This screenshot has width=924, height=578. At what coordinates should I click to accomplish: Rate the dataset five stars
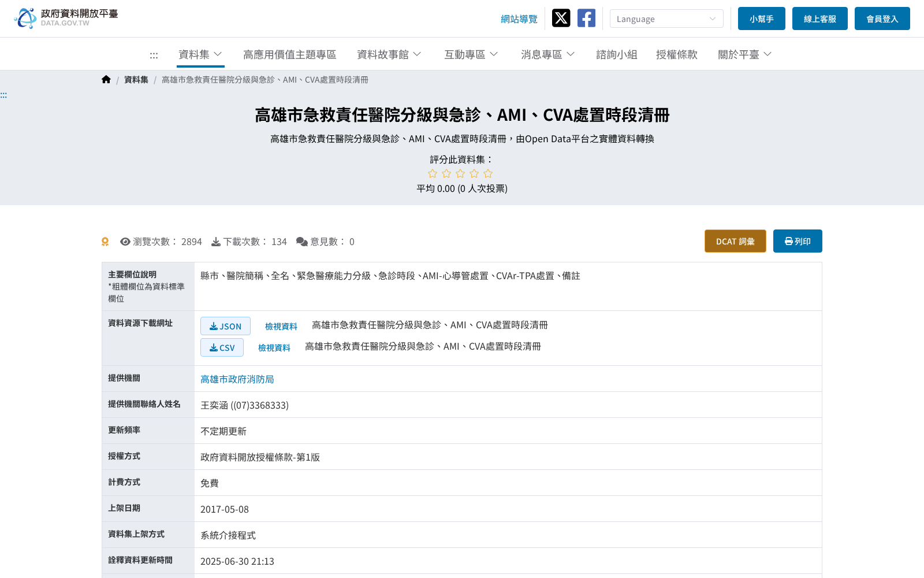click(488, 173)
